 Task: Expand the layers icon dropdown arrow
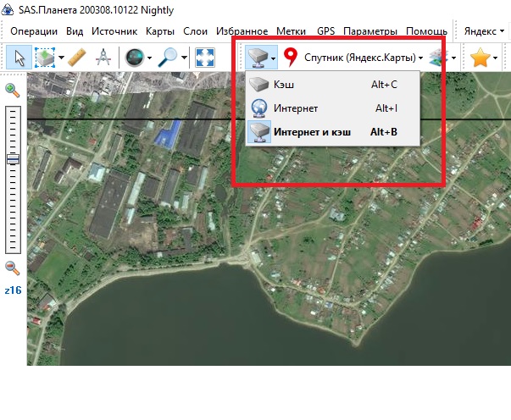pos(455,58)
